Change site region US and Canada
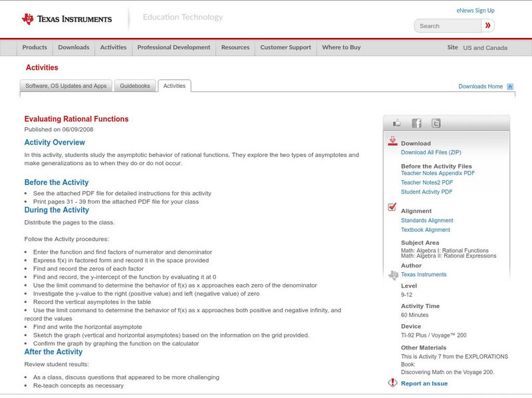 pos(485,48)
